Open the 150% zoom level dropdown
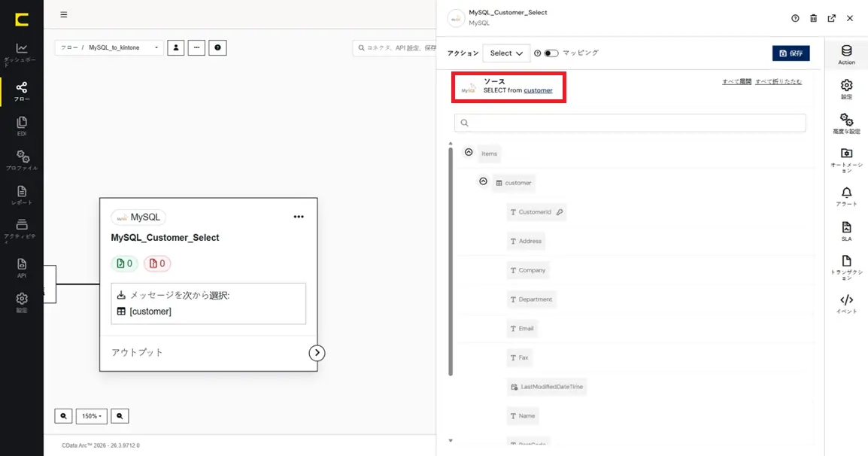Viewport: 868px width, 456px height. pyautogui.click(x=91, y=416)
